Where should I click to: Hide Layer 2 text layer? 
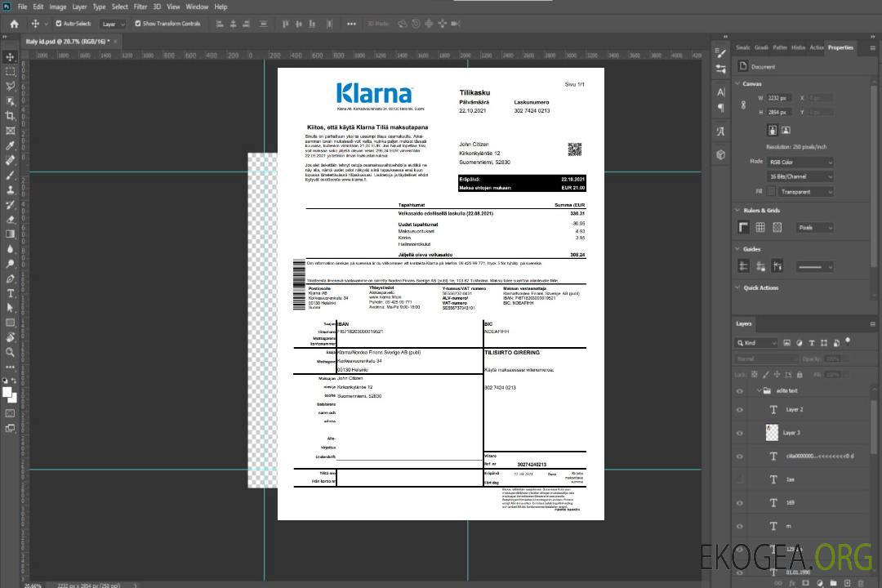tap(740, 410)
